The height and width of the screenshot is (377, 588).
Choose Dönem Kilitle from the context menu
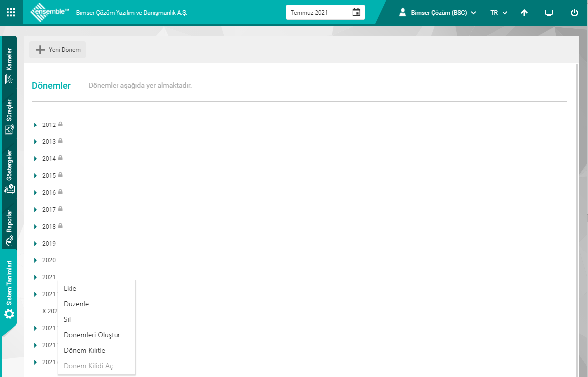(97, 350)
